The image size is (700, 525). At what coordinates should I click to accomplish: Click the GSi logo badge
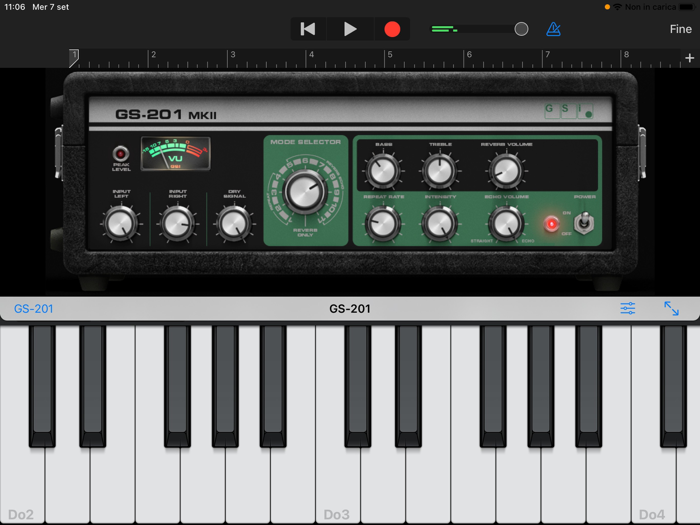click(569, 110)
